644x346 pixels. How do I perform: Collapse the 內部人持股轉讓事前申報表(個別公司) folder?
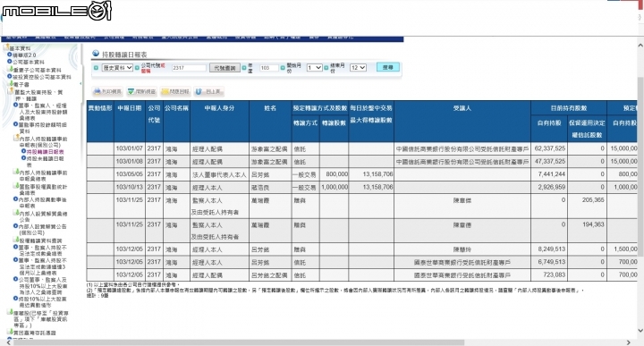pos(16,139)
